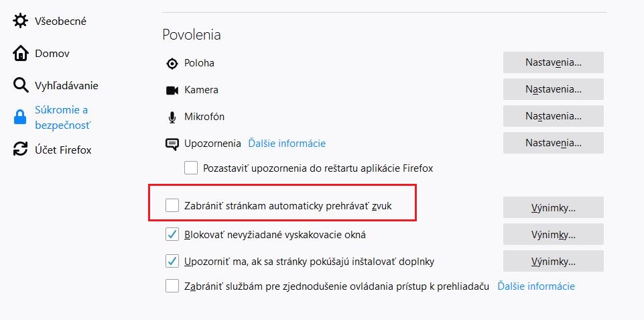Click the Vyhľadávanie magnifier icon
The height and width of the screenshot is (320, 644).
tap(21, 85)
